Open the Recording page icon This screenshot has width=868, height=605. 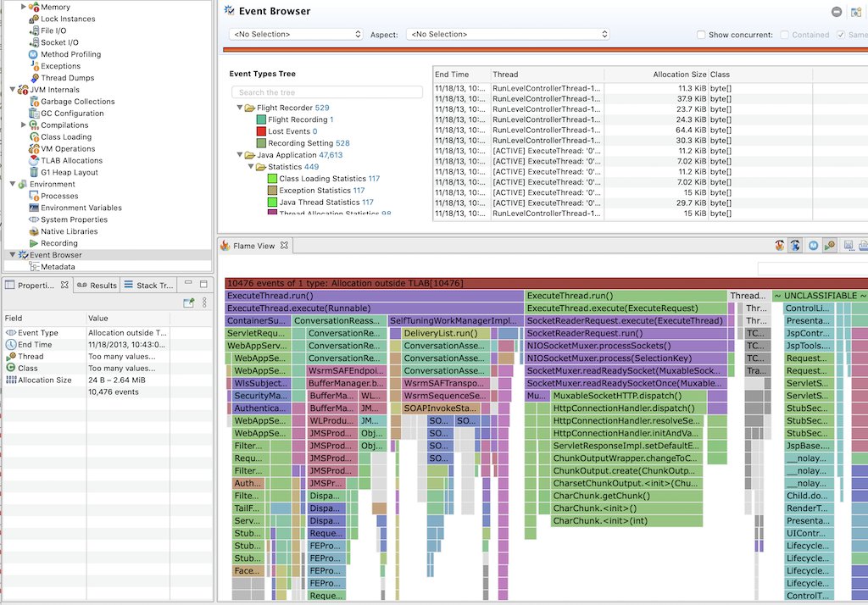[x=34, y=243]
